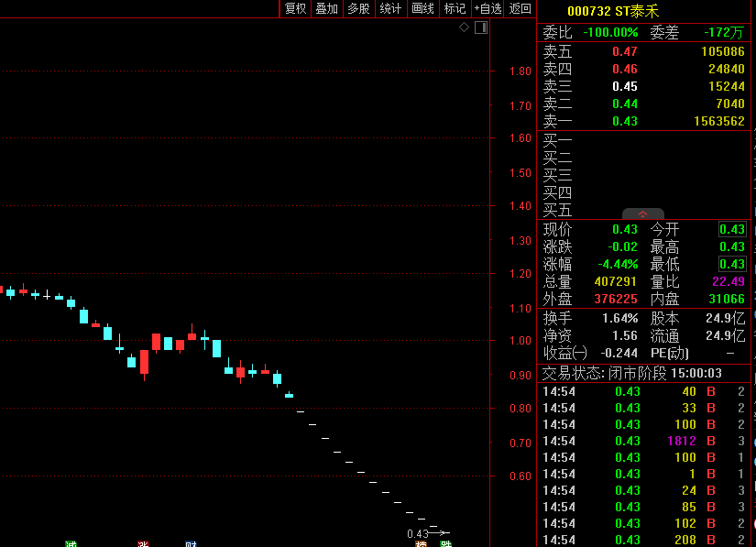Screen dimensions: 756x547
Task: Click the green 跌 event marker below chart
Action: tap(446, 543)
